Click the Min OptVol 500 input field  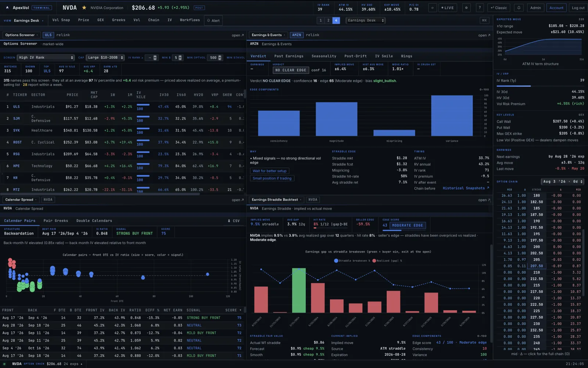(215, 58)
